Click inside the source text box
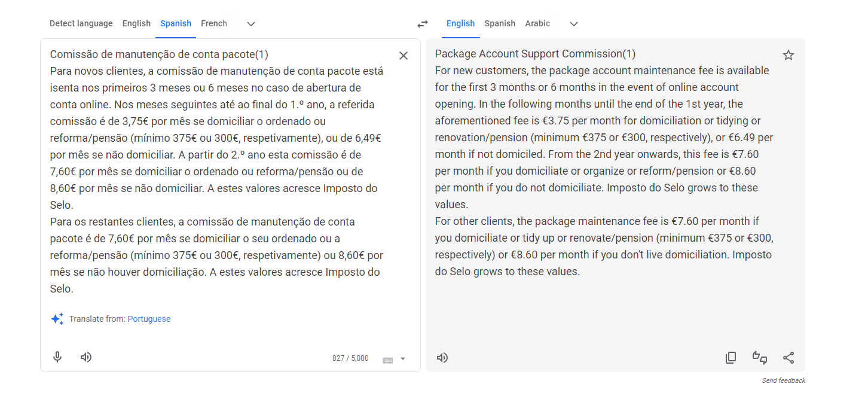Viewport: 868px width, 396px height. 218,172
